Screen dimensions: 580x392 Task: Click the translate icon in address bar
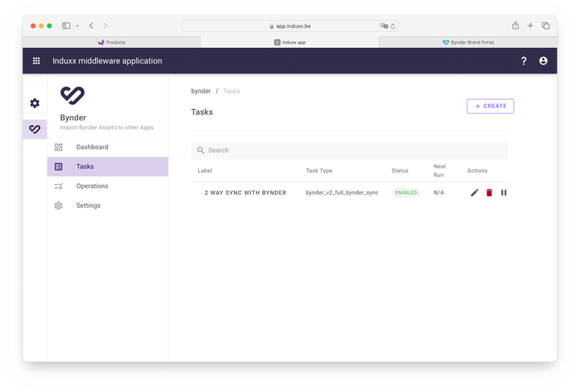point(384,26)
